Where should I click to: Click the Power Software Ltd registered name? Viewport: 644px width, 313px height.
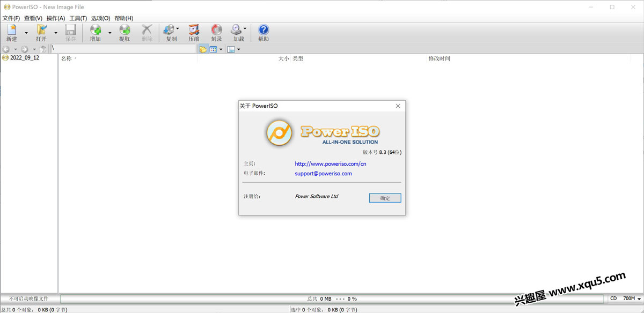317,197
